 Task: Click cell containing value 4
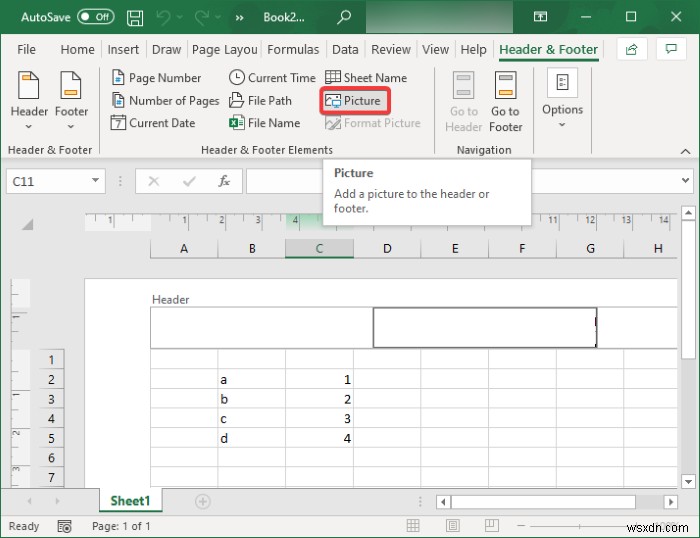(319, 438)
